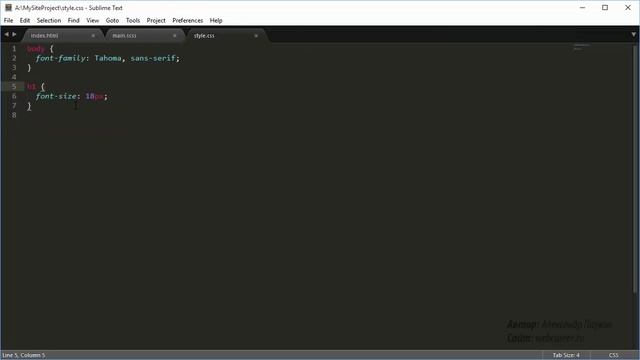Click the 'font-family' property text
The height and width of the screenshot is (360, 640).
coord(61,58)
